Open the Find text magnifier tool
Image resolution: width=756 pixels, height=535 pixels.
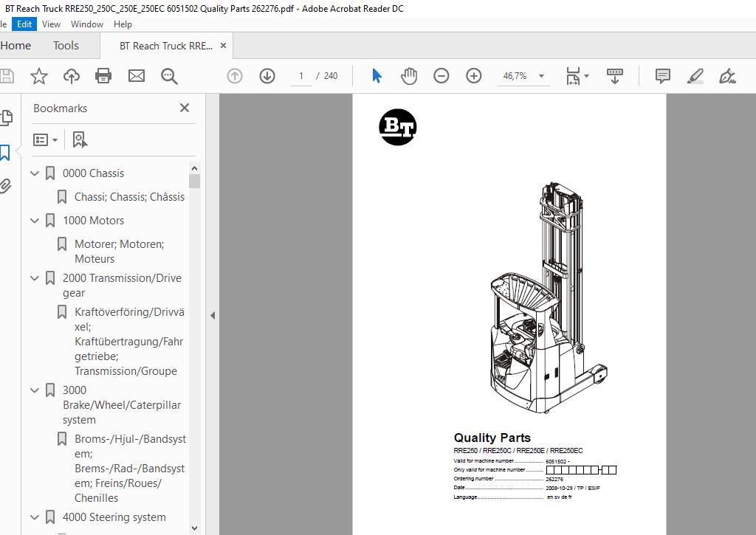[169, 76]
